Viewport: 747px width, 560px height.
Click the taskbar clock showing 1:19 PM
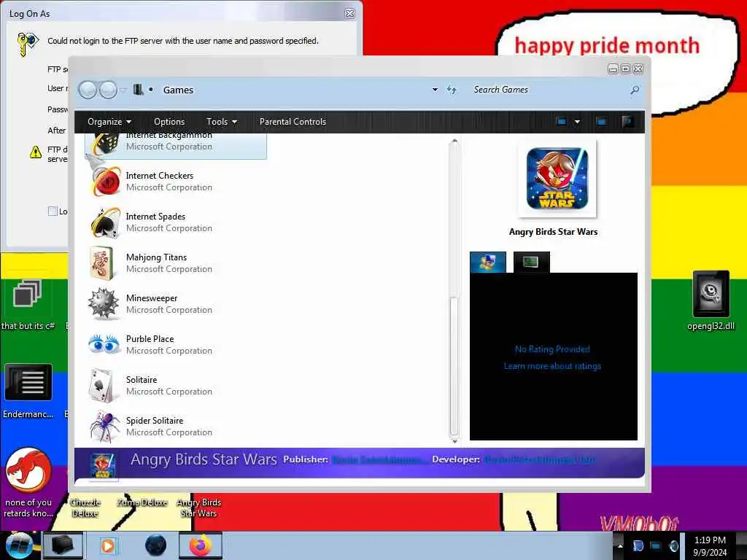point(710,540)
